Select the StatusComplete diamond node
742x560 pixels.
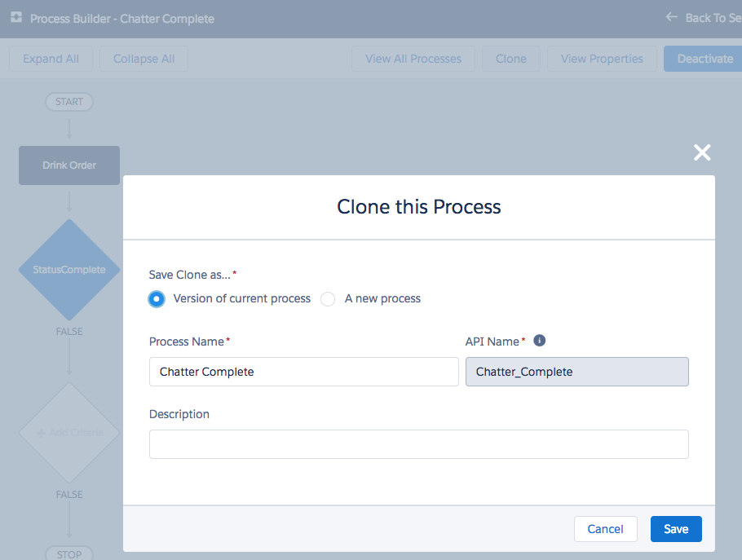(x=69, y=270)
